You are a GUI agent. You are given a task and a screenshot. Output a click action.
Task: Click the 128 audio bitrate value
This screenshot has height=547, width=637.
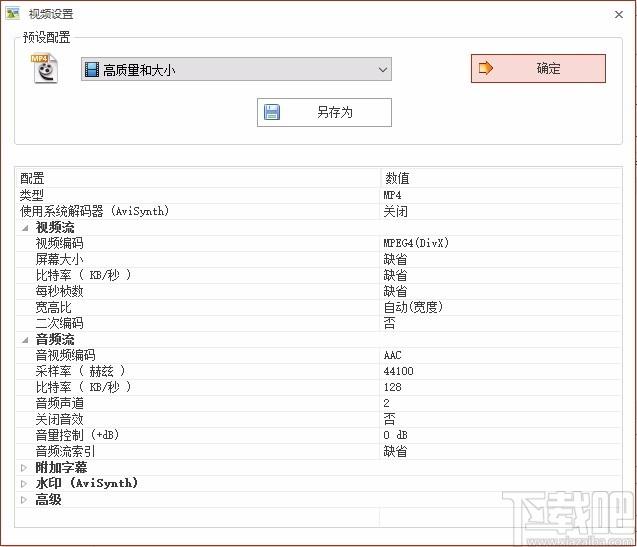pos(392,387)
